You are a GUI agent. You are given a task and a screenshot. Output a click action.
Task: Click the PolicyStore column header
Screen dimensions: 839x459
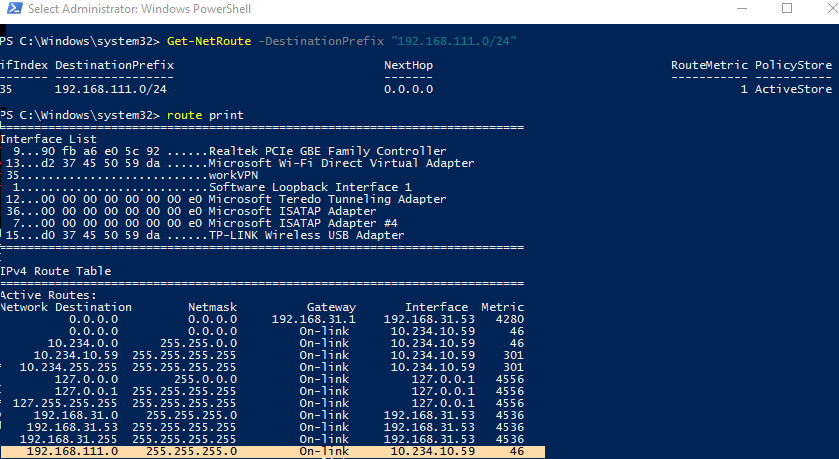click(794, 65)
